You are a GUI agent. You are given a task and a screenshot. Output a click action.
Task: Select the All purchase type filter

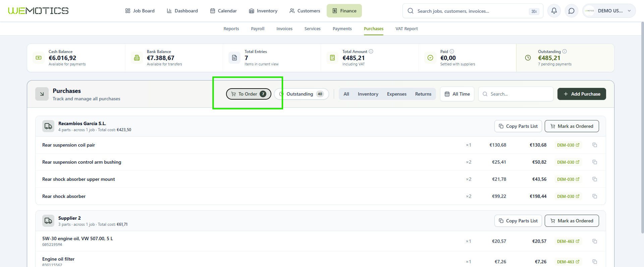point(346,94)
